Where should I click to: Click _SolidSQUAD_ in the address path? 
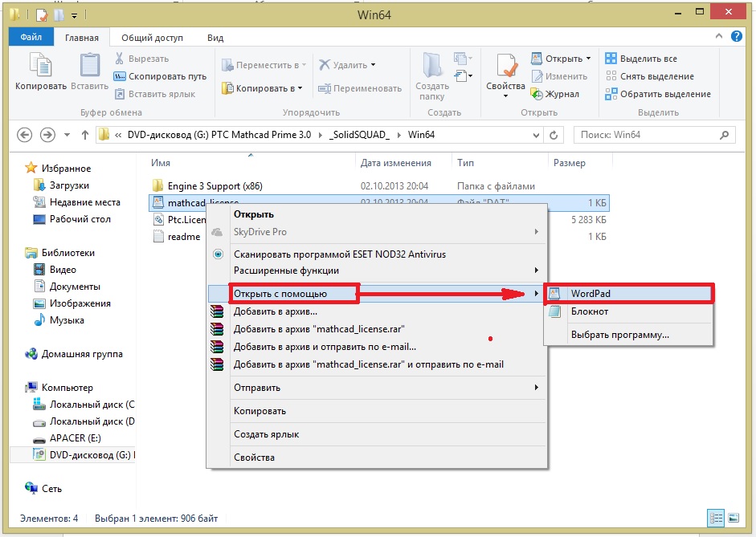tap(359, 135)
